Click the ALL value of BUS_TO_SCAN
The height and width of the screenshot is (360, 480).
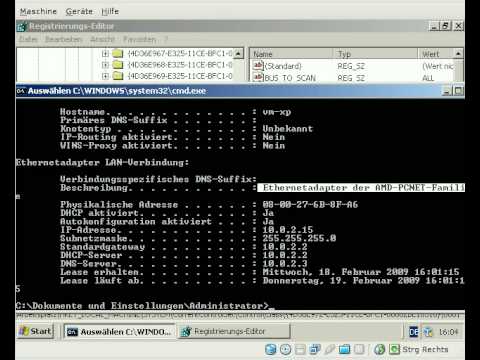point(428,78)
